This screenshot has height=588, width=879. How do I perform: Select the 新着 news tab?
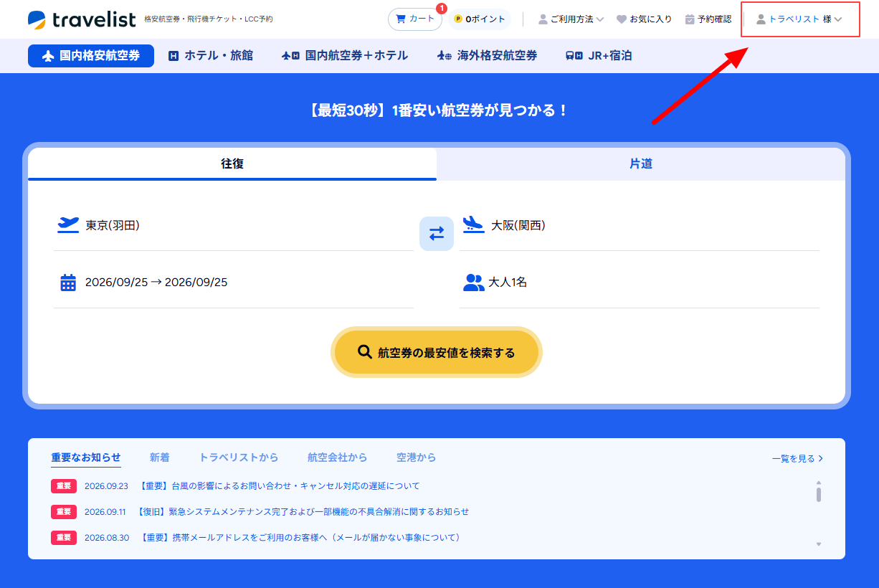click(160, 457)
